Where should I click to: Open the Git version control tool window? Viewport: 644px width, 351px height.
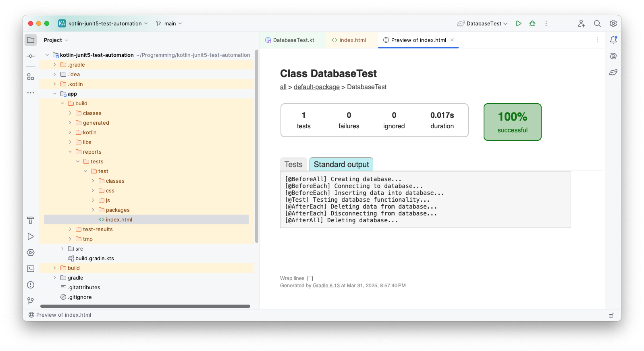31,301
